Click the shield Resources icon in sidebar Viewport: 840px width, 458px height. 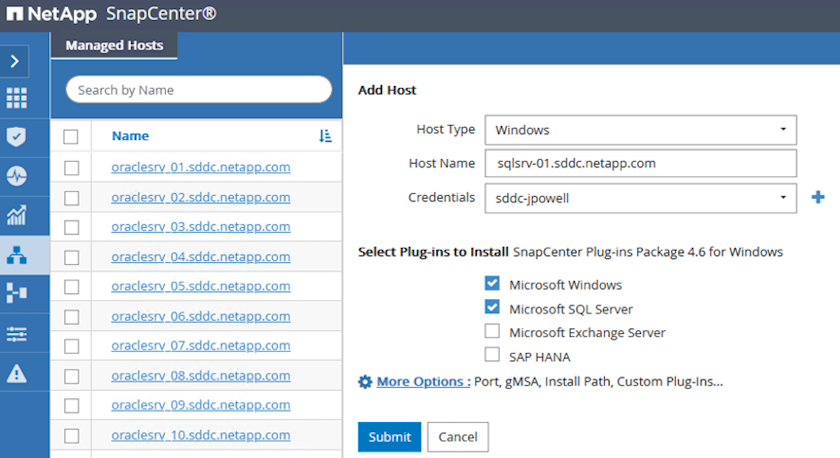[16, 137]
